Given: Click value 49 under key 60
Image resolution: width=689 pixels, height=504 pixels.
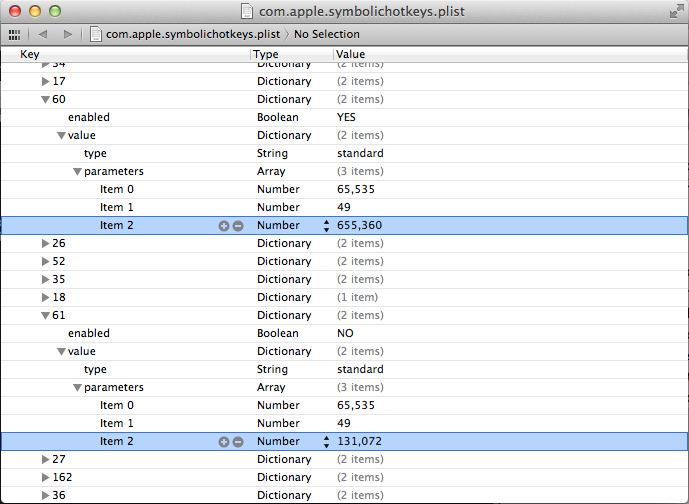Looking at the screenshot, I should click(x=344, y=207).
